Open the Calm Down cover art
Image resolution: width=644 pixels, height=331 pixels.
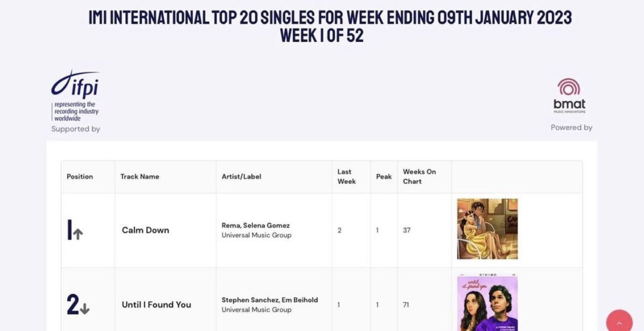coord(487,229)
